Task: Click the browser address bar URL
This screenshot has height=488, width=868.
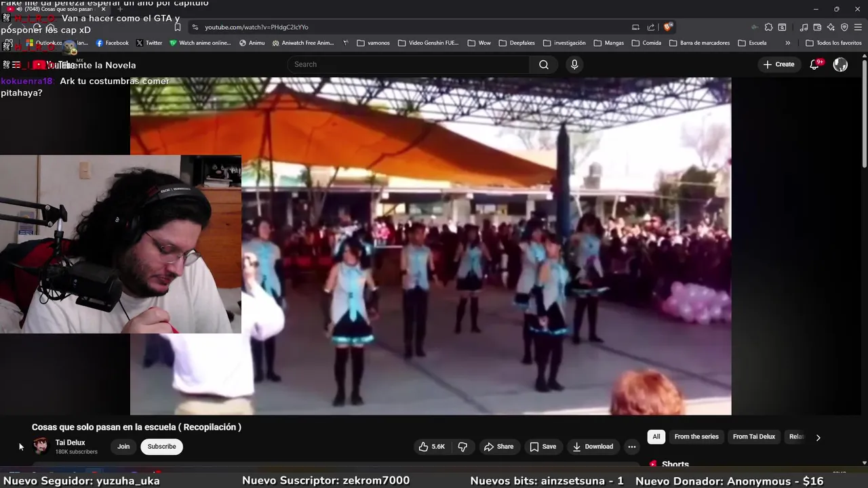Action: pyautogui.click(x=256, y=27)
